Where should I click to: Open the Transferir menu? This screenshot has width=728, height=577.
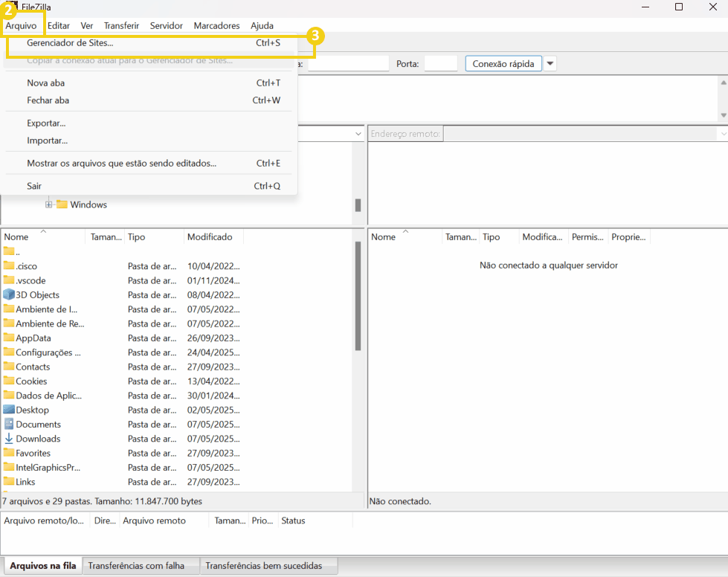coord(121,25)
